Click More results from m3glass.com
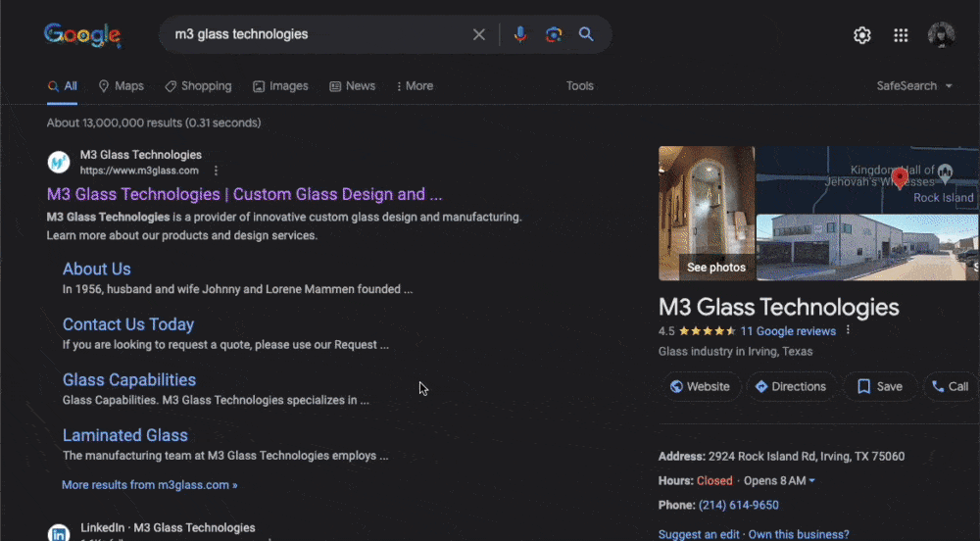Screen dimensions: 980x541 [149, 485]
